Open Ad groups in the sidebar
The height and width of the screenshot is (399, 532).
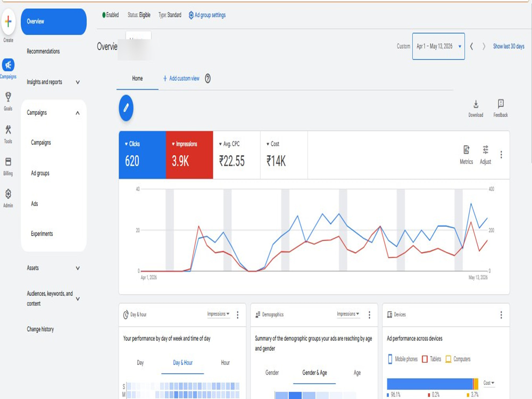coord(40,173)
